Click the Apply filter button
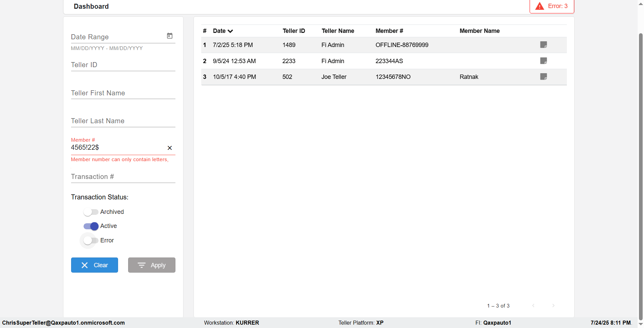The image size is (644, 328). click(152, 265)
